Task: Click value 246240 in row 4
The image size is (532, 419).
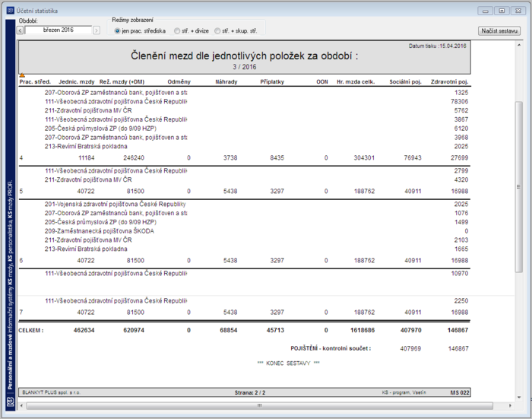Action: [x=134, y=158]
